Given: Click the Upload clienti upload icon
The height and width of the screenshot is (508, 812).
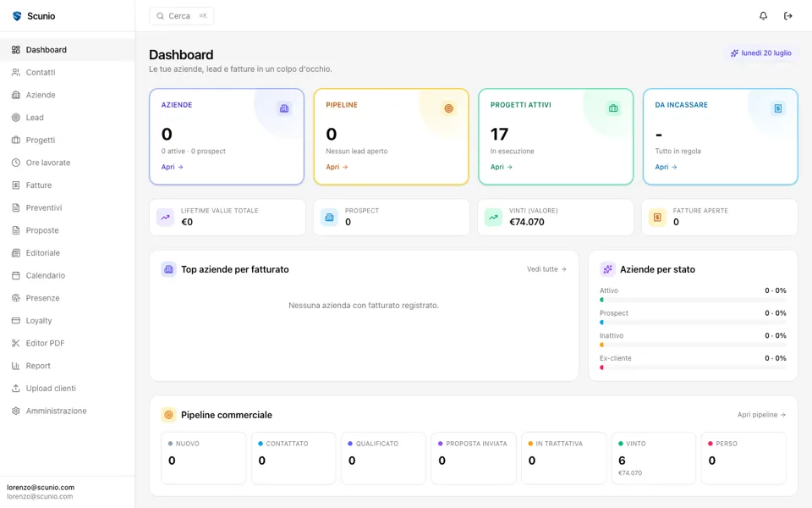Looking at the screenshot, I should (x=16, y=389).
